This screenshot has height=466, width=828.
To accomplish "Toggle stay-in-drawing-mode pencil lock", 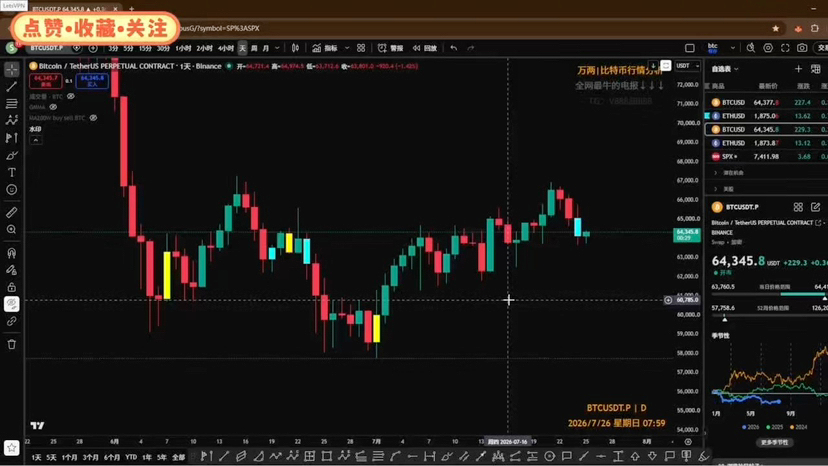I will 12,270.
